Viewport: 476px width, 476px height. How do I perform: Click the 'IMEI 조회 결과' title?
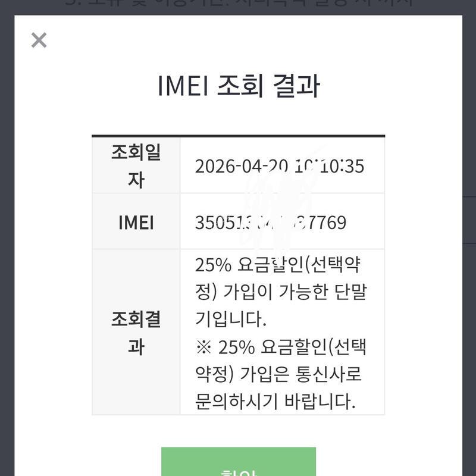pos(238,86)
